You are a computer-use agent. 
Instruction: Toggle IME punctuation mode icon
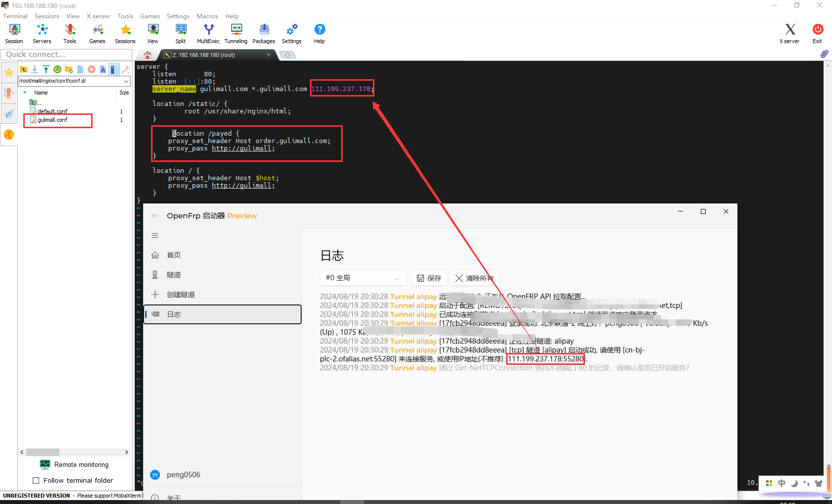(x=806, y=483)
